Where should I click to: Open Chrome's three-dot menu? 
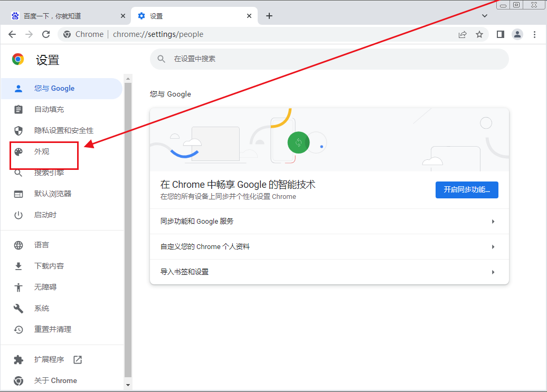tap(534, 34)
